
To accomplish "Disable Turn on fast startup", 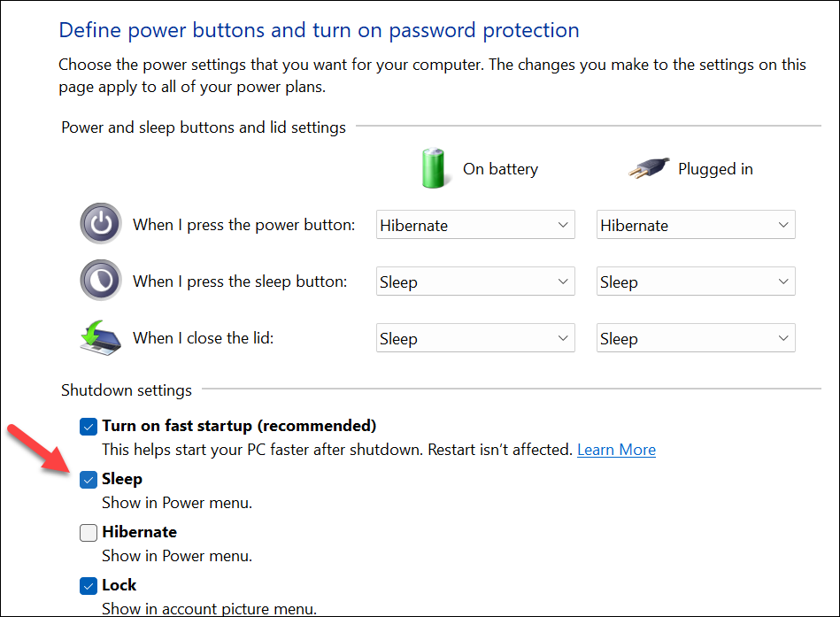I will [89, 426].
